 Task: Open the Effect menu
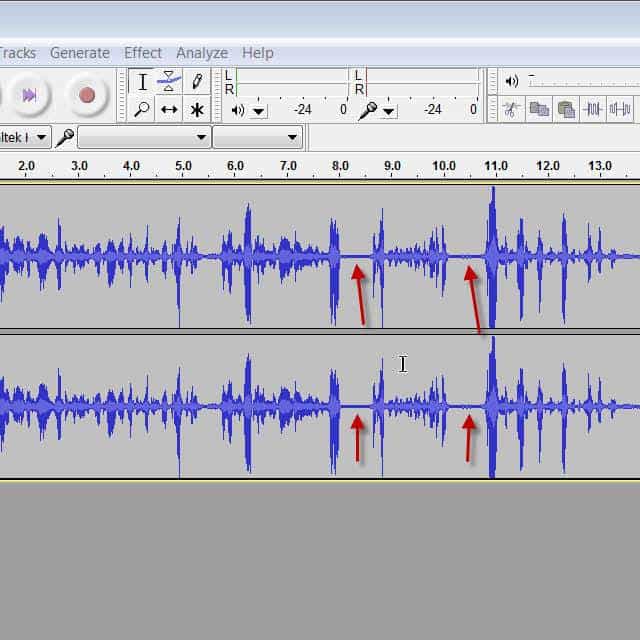[x=143, y=53]
